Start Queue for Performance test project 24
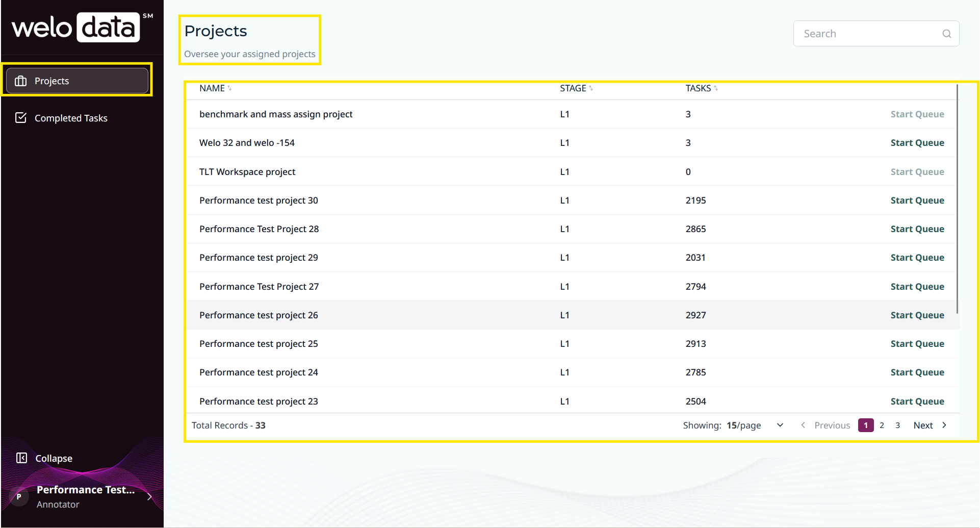The height and width of the screenshot is (528, 980). coord(917,372)
